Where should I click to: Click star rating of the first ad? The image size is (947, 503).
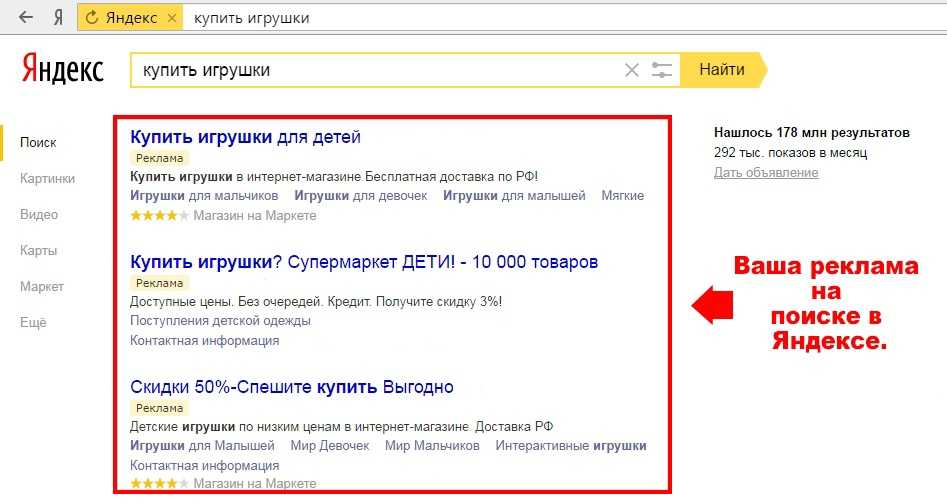coord(159,216)
